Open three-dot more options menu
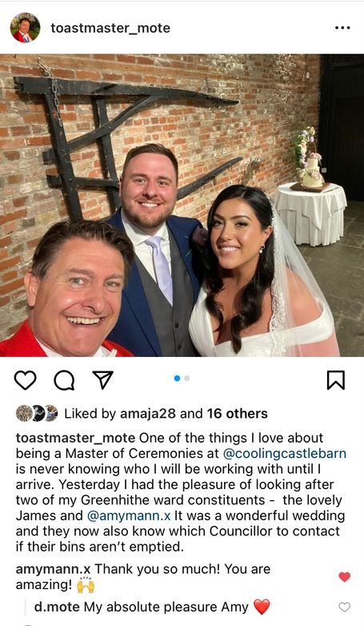 coord(342,28)
